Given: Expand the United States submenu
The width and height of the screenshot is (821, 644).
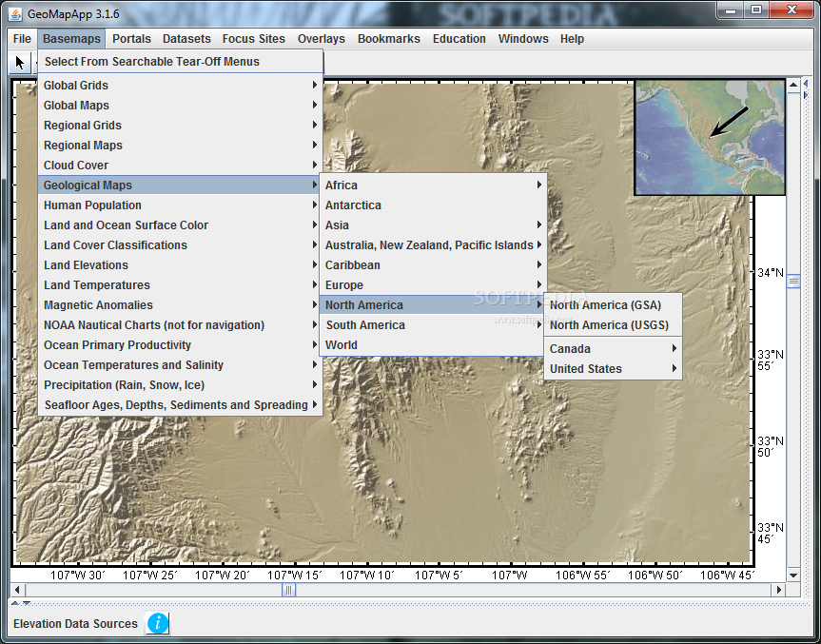Looking at the screenshot, I should point(613,368).
